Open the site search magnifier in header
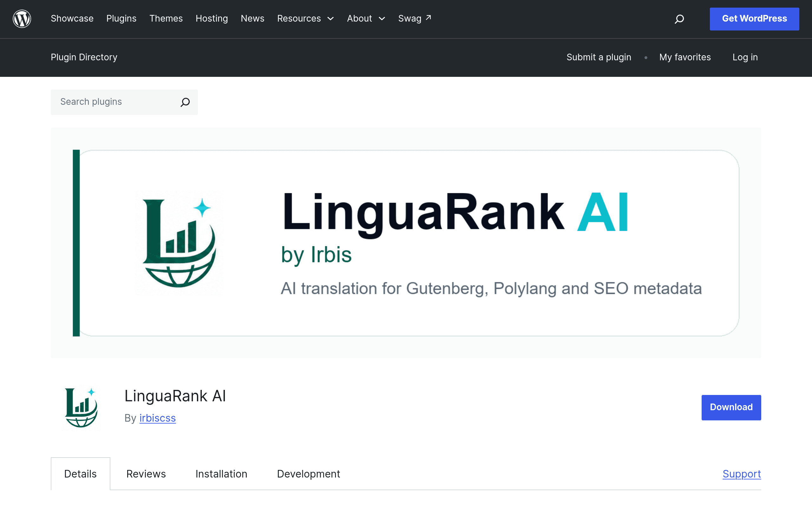This screenshot has width=812, height=508. tap(679, 19)
